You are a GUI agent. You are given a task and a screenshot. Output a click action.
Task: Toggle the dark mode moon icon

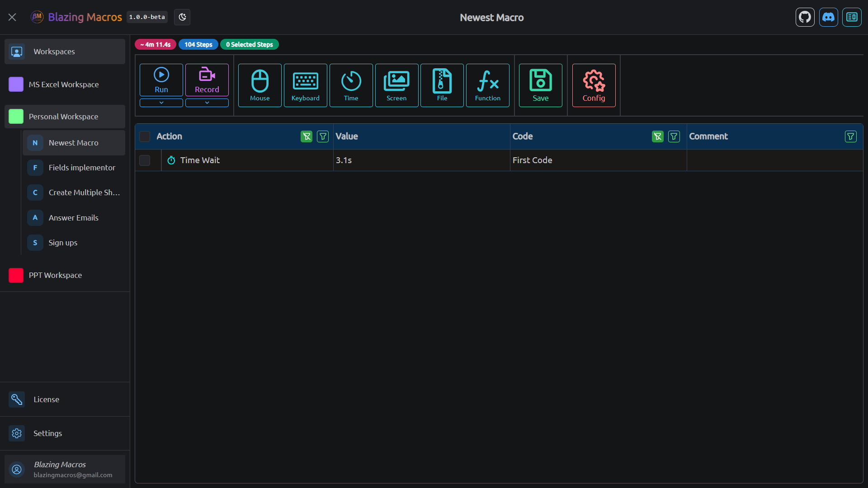pos(182,17)
